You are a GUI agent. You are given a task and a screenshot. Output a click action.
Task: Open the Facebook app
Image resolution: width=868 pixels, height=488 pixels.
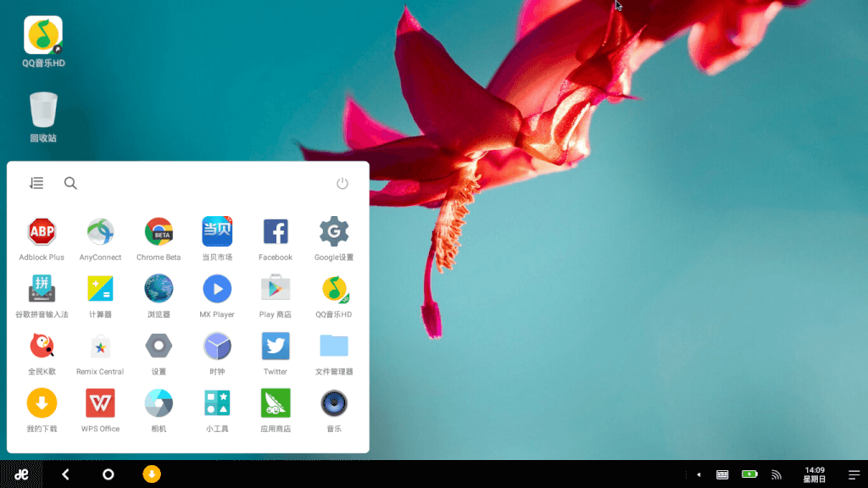[x=275, y=230]
